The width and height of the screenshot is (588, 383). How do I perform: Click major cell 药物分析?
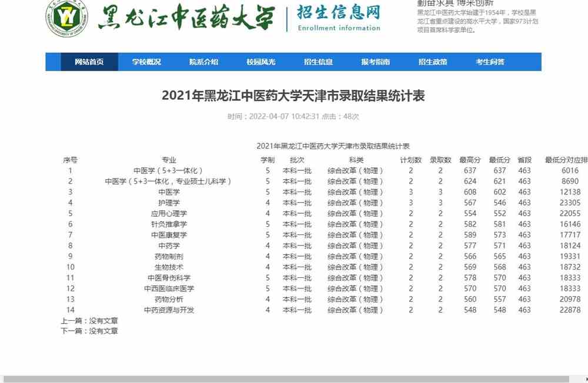click(169, 300)
